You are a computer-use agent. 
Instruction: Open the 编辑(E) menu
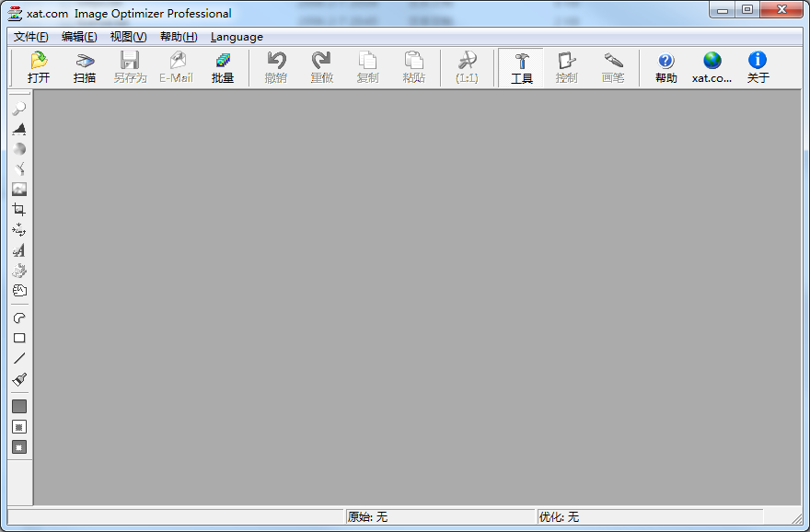79,37
